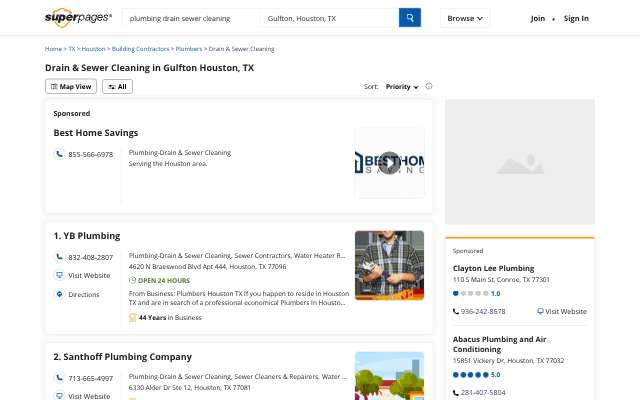
Task: Click YB Plumbing directions icon
Action: pos(60,294)
